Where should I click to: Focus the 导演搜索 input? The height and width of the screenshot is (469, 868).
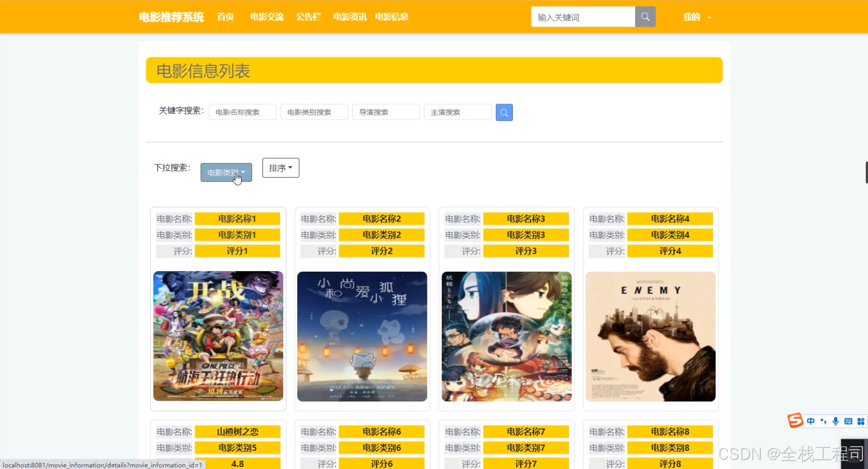pyautogui.click(x=386, y=112)
